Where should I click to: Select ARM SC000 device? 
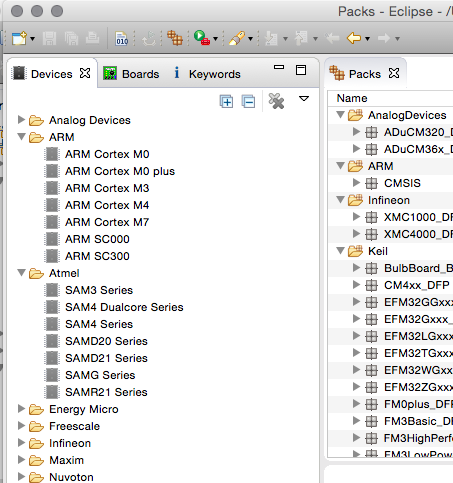point(97,239)
